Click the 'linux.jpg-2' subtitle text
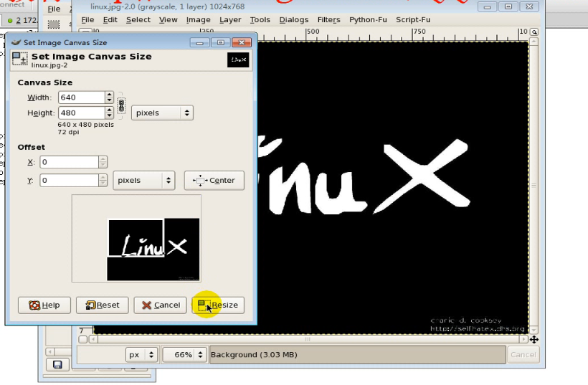This screenshot has height=385, width=588. [49, 65]
